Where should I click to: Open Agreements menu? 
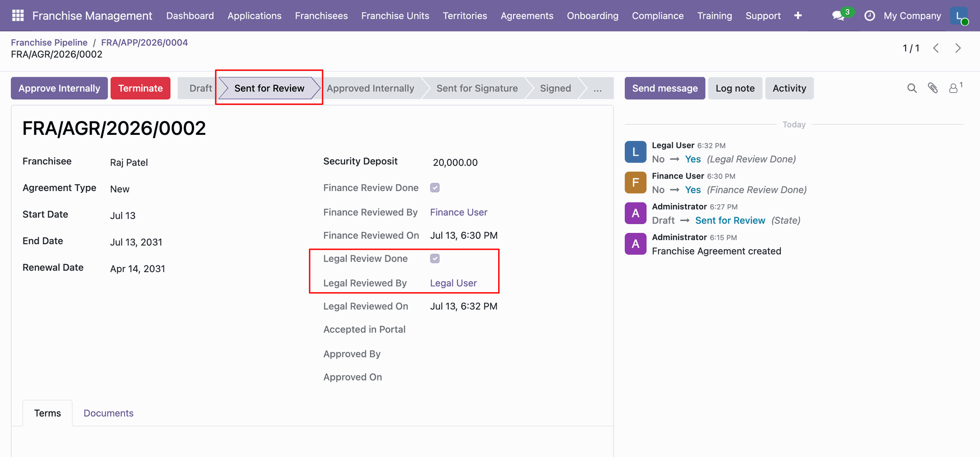click(527, 16)
